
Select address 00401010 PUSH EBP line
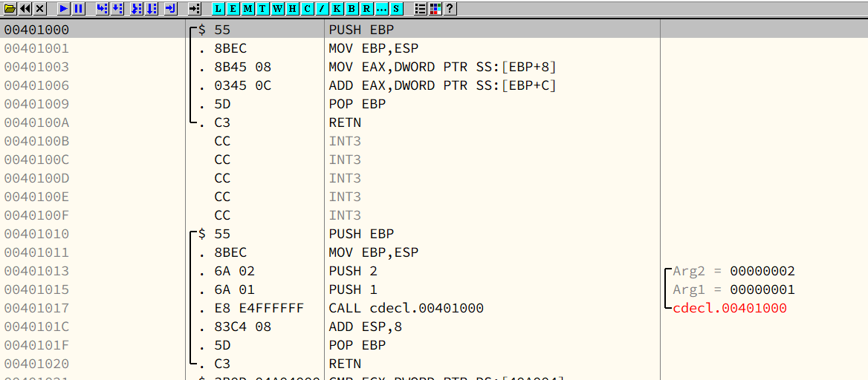coord(363,234)
